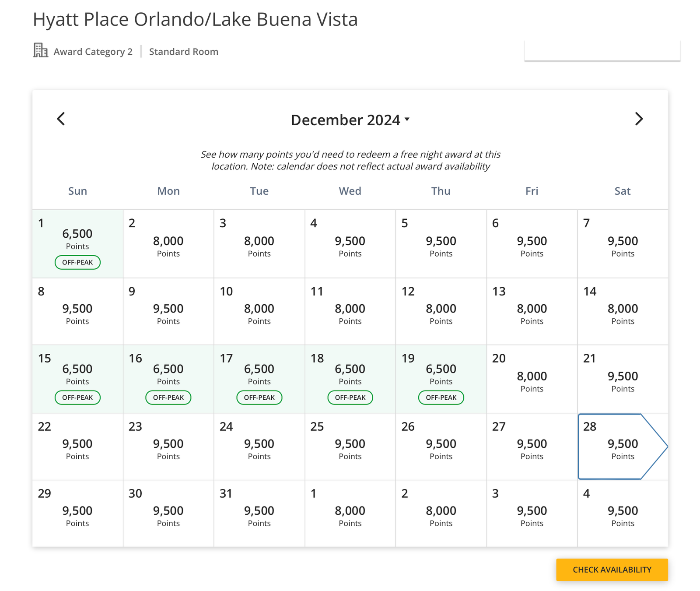Go to previous month with left arrow

click(x=61, y=119)
